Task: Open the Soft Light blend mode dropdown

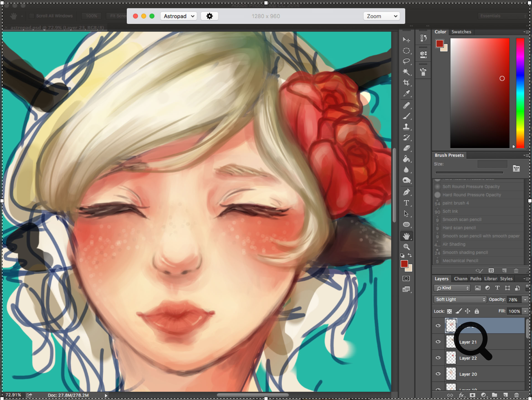Action: [x=460, y=299]
